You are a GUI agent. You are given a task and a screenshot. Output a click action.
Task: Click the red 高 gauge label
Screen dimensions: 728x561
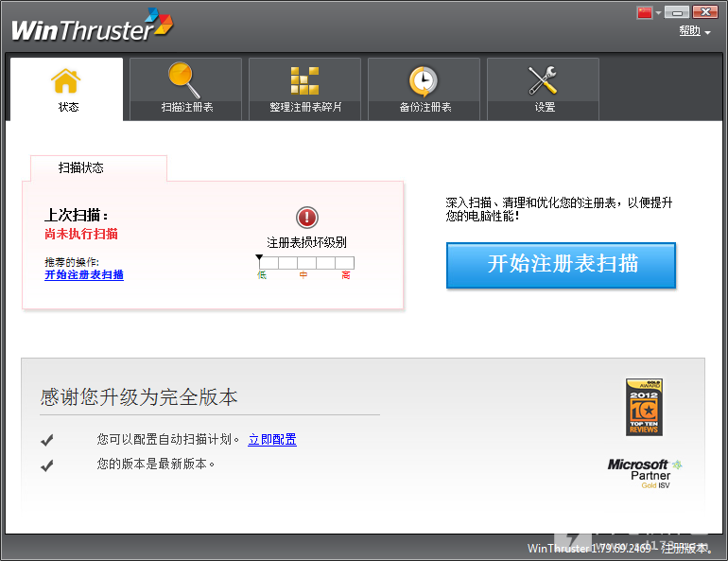click(x=346, y=275)
